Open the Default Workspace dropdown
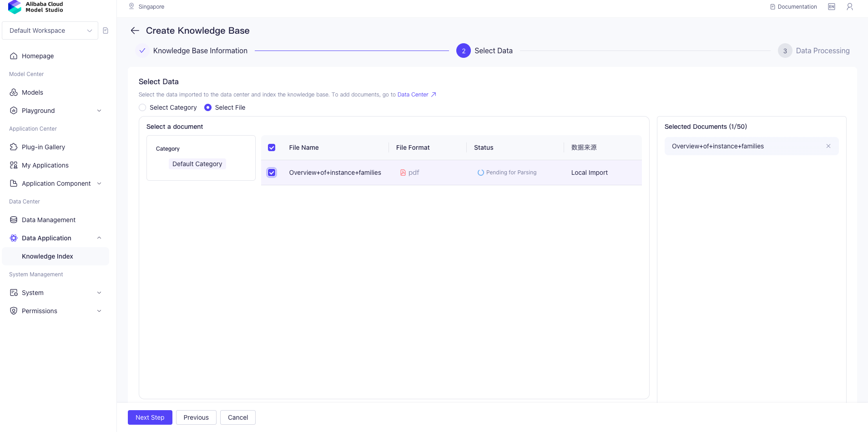 pyautogui.click(x=50, y=30)
